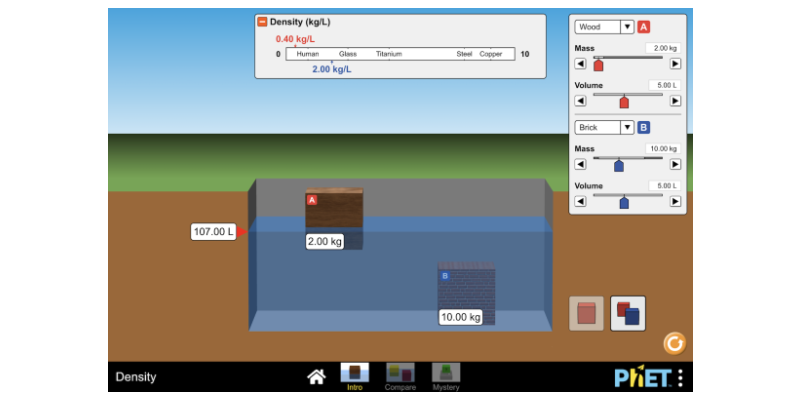Select the two-blocks mode toggle
This screenshot has width=800, height=400.
coord(628,314)
